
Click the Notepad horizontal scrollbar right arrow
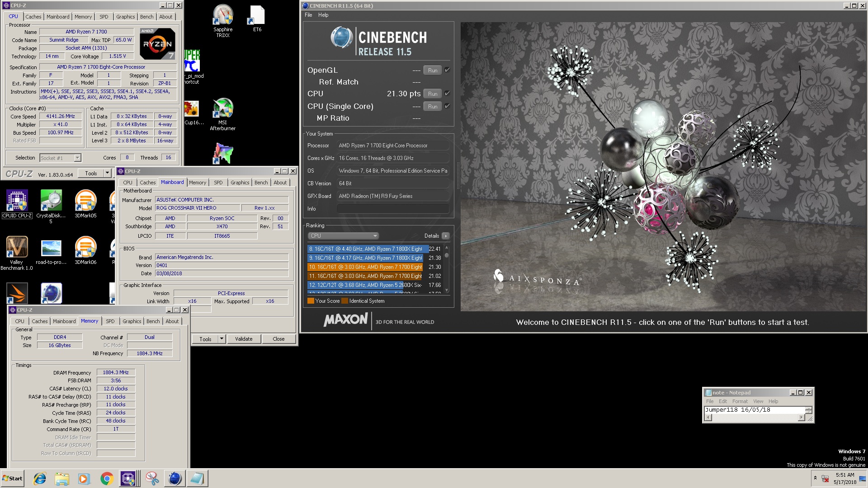pyautogui.click(x=801, y=418)
